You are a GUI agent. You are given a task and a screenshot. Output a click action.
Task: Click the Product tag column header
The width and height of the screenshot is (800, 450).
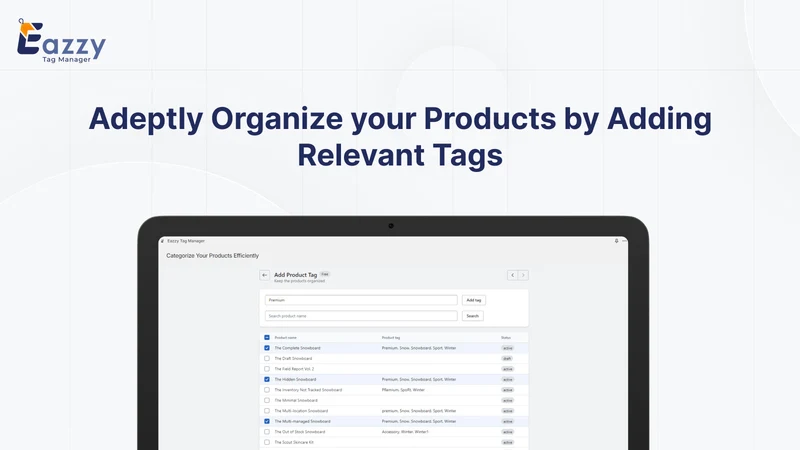point(391,338)
